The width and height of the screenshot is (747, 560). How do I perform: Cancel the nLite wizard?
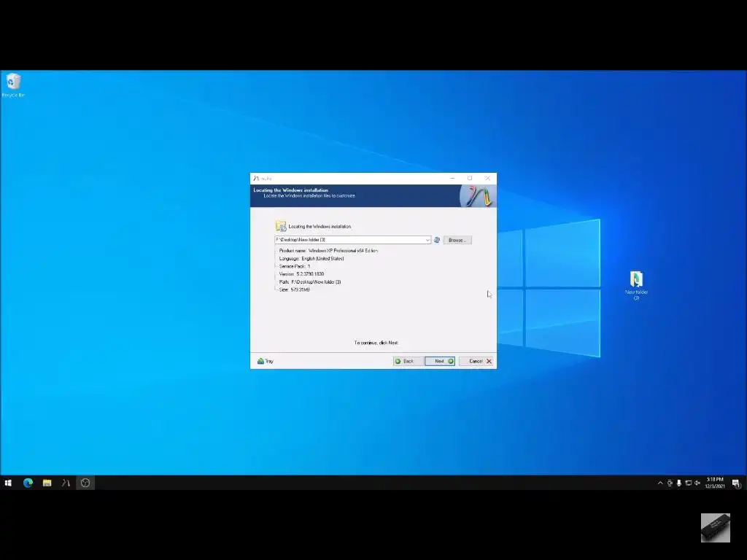(476, 361)
